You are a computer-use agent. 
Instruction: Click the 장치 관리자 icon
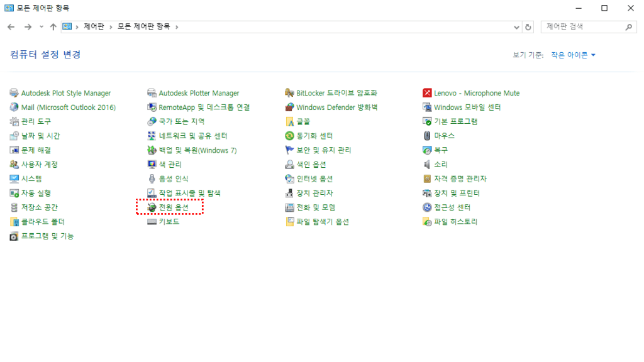(x=289, y=193)
